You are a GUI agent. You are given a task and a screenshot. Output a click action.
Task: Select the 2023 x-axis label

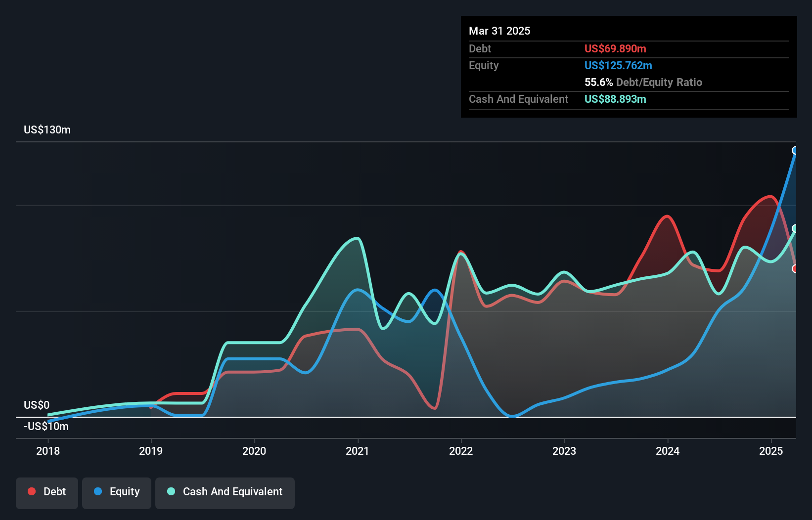(564, 451)
